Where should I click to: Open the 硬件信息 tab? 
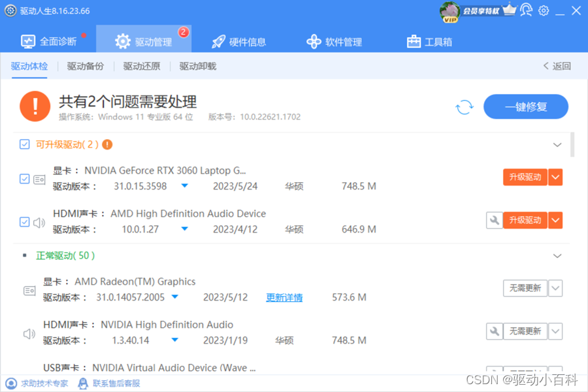(238, 42)
